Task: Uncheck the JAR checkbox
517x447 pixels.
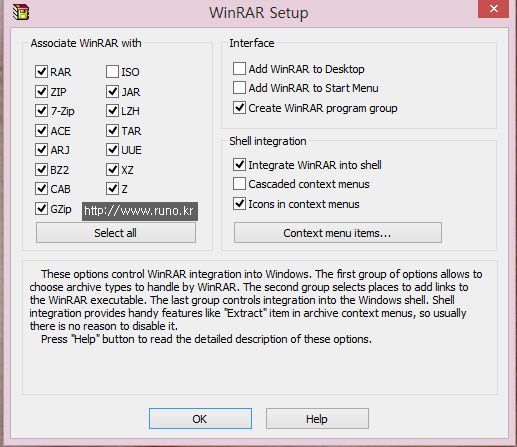Action: (x=112, y=91)
